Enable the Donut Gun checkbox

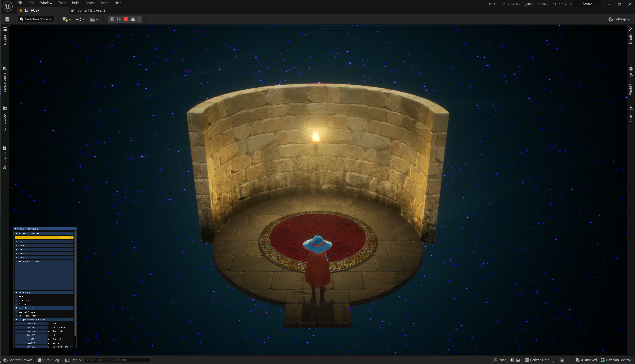(17, 300)
